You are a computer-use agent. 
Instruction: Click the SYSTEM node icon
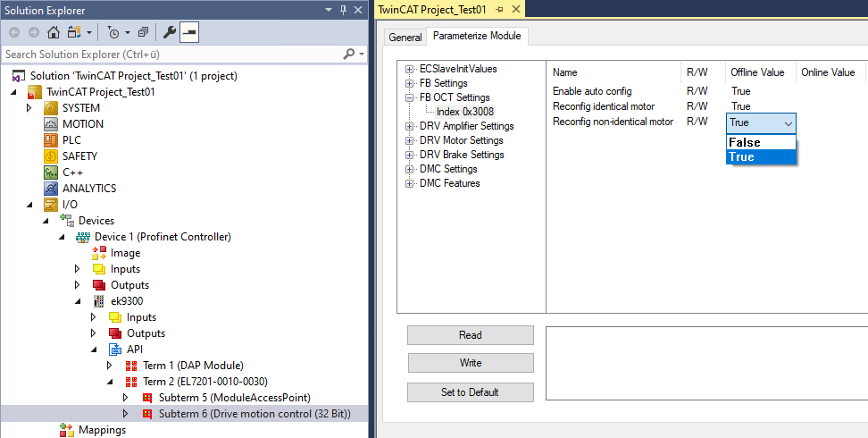coord(51,107)
